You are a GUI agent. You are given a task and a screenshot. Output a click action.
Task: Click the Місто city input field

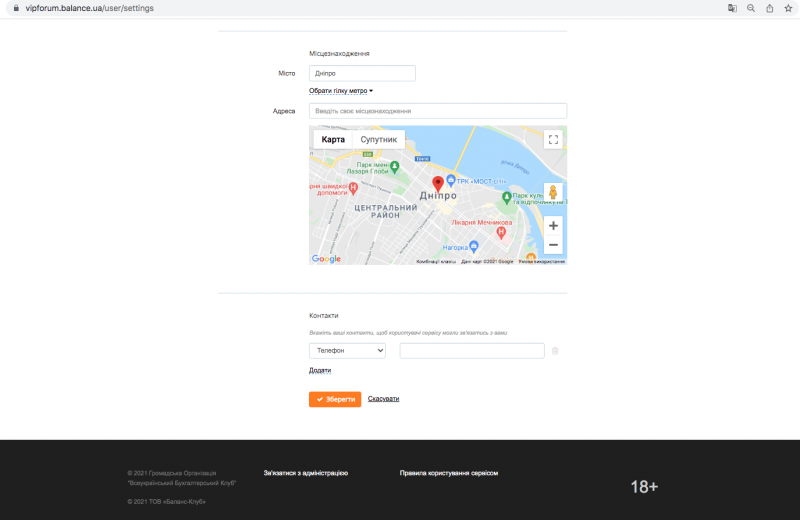point(362,73)
